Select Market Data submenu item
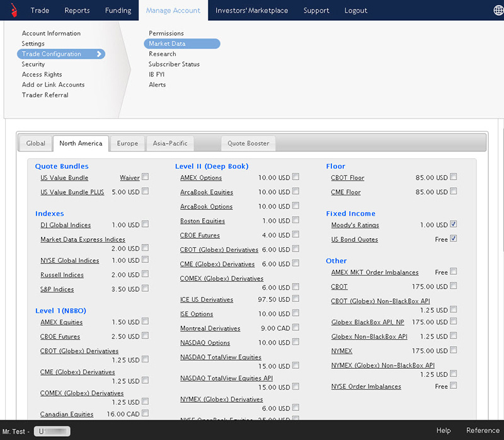Image resolution: width=504 pixels, height=440 pixels. [x=182, y=43]
